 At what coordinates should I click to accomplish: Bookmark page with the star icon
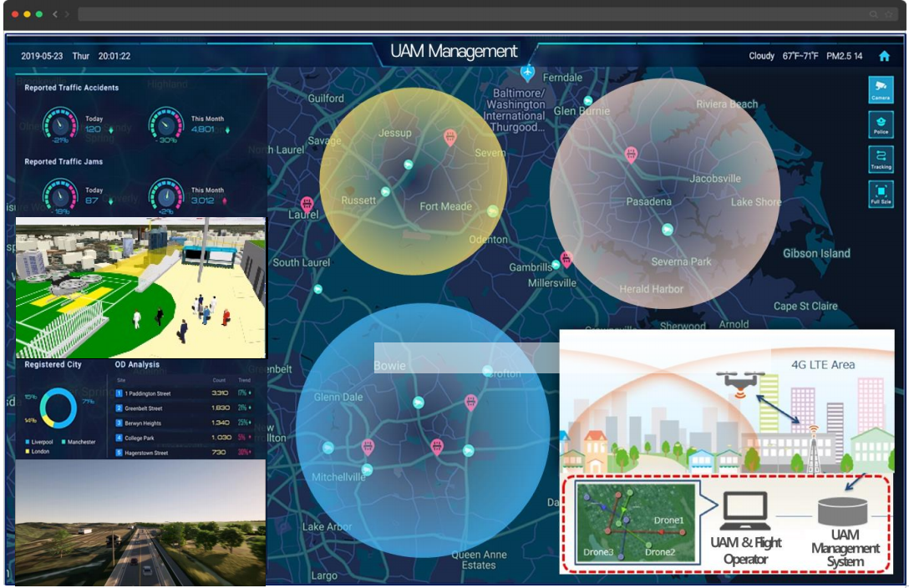[x=888, y=14]
